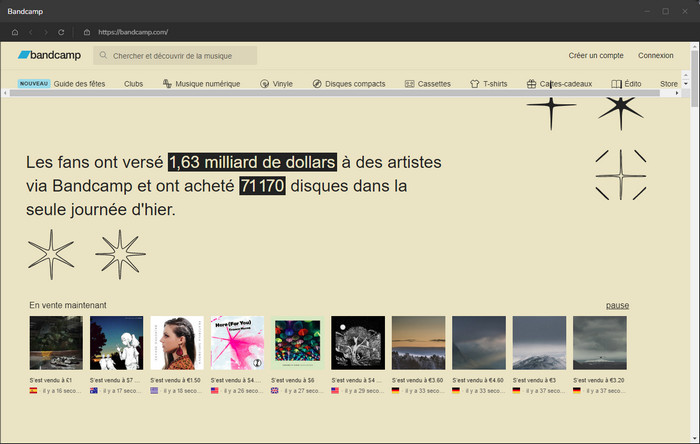Open the sunset landscape album sold at €3.60
This screenshot has height=444, width=700.
pyautogui.click(x=419, y=343)
